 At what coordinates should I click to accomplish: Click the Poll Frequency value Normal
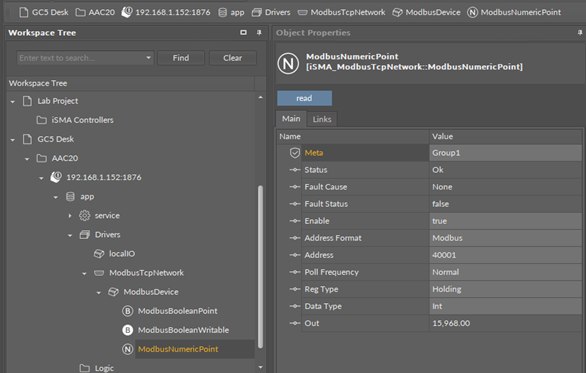[x=505, y=272]
